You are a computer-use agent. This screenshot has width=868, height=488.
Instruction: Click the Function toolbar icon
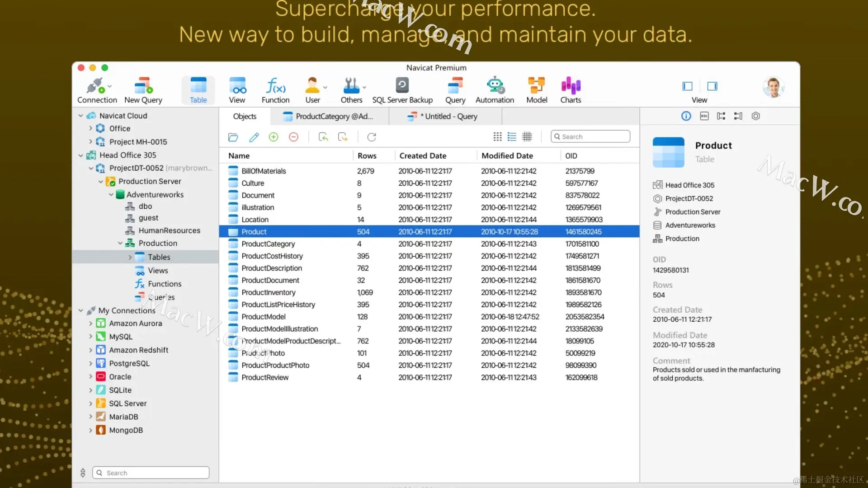[275, 86]
